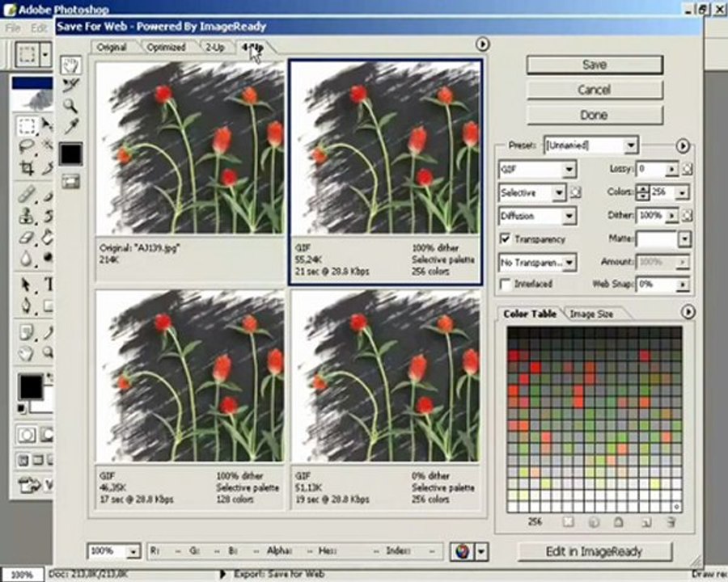Screen dimensions: 728x582
Task: Switch to the 4-Up tab
Action: pyautogui.click(x=253, y=47)
